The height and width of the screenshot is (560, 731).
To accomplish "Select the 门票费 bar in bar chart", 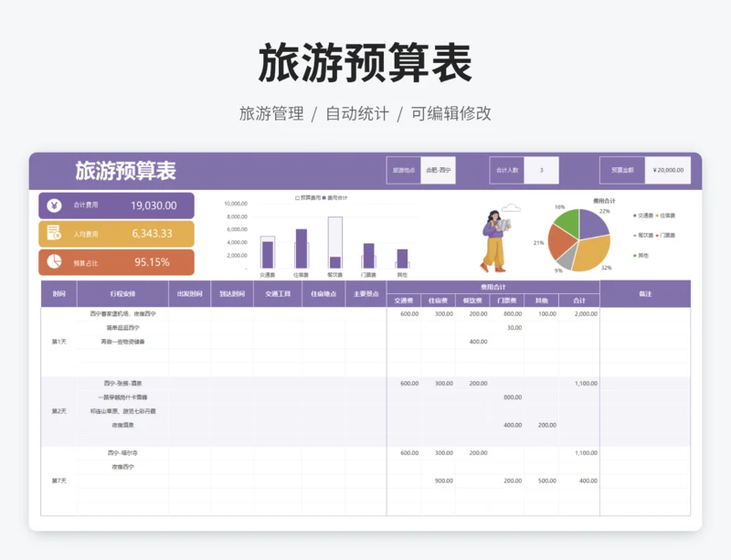I will 369,256.
